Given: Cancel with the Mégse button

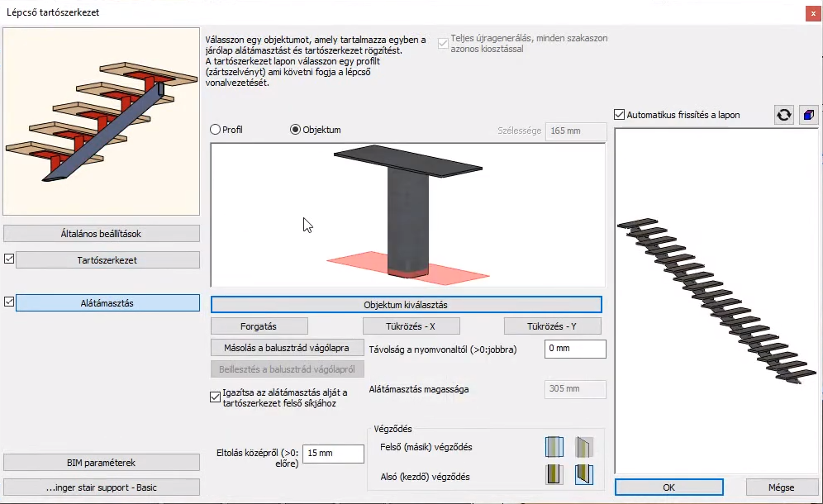Looking at the screenshot, I should pyautogui.click(x=782, y=487).
